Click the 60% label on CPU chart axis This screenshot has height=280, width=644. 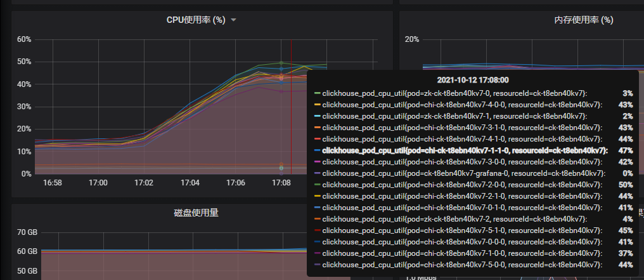tap(24, 39)
